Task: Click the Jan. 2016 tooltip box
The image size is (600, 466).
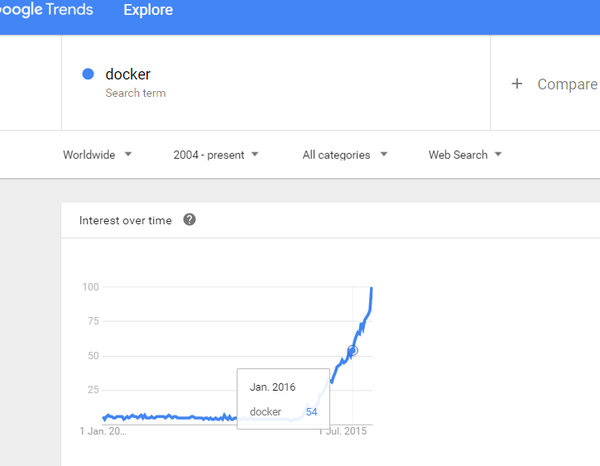Action: (x=283, y=399)
